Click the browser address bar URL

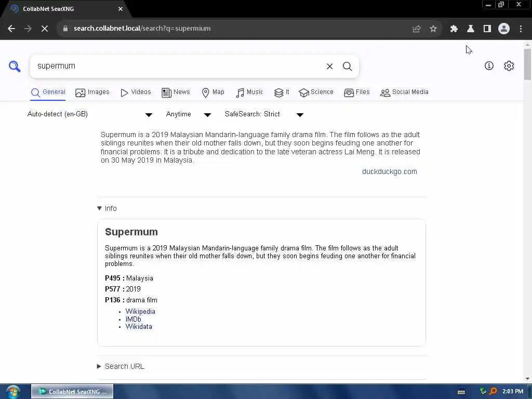pos(142,29)
